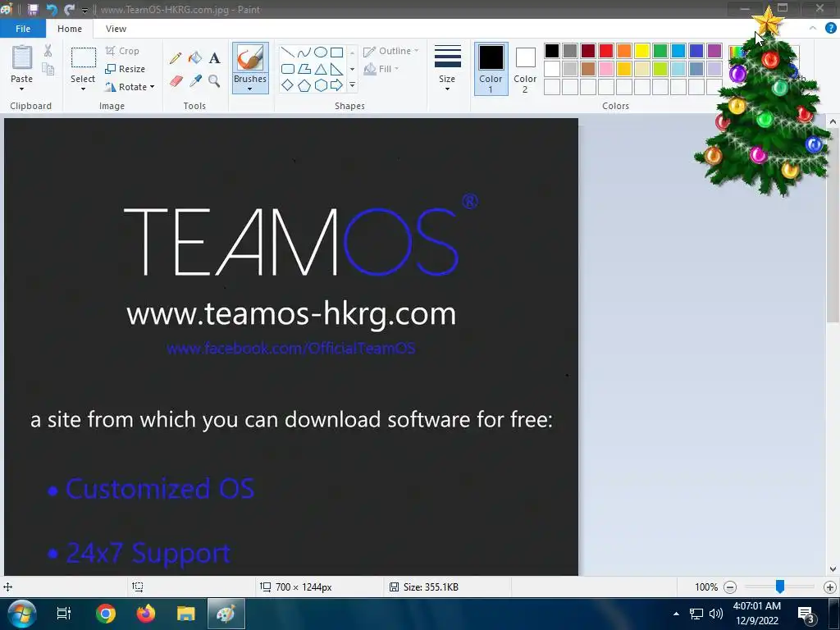Choose the Triangle shape
This screenshot has width=840, height=630.
321,69
